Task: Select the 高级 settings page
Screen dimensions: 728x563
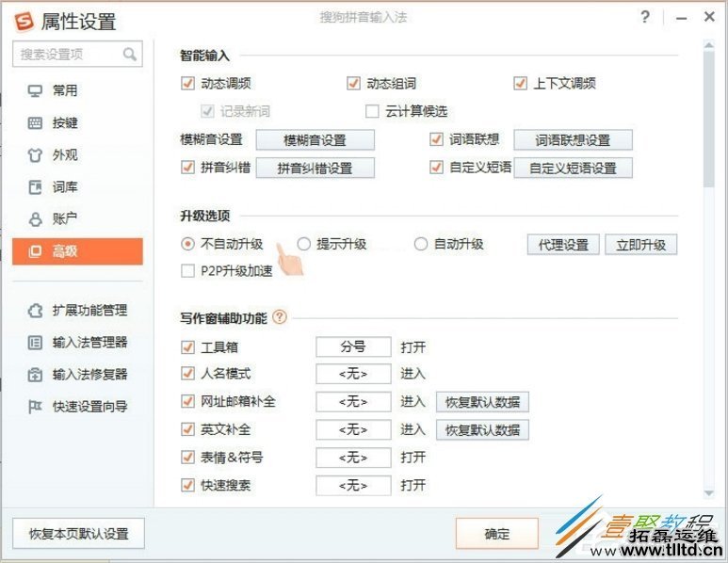Action: pyautogui.click(x=77, y=251)
